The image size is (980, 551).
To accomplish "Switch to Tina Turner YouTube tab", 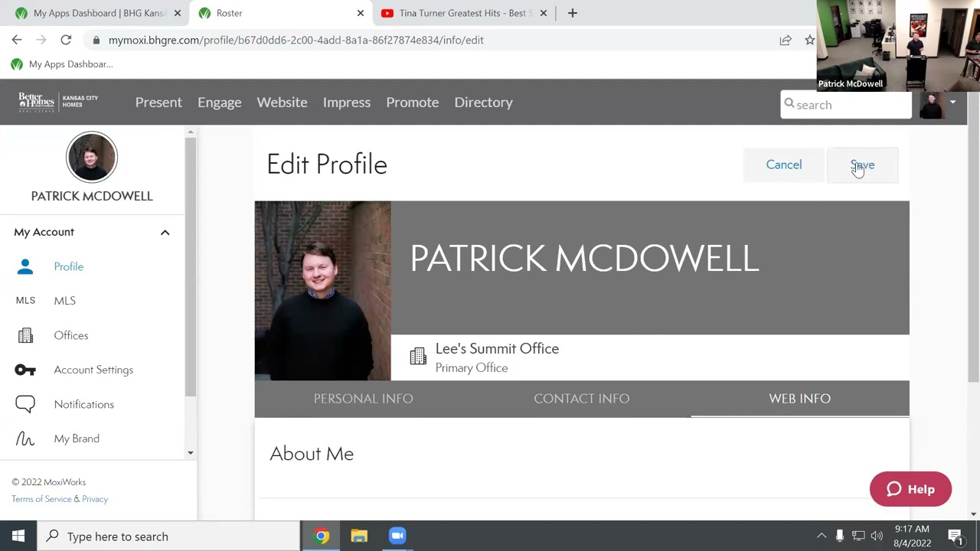I will 463,13.
